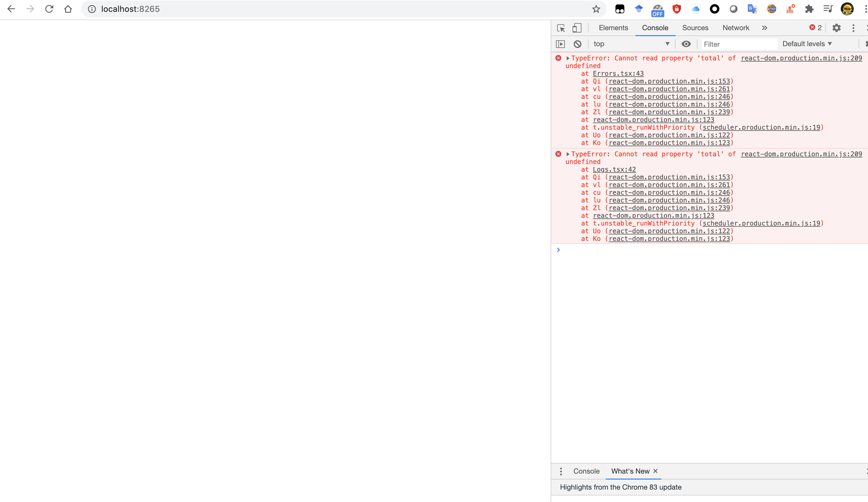The width and height of the screenshot is (868, 502).
Task: Reload the page with refresh icon
Action: 49,9
